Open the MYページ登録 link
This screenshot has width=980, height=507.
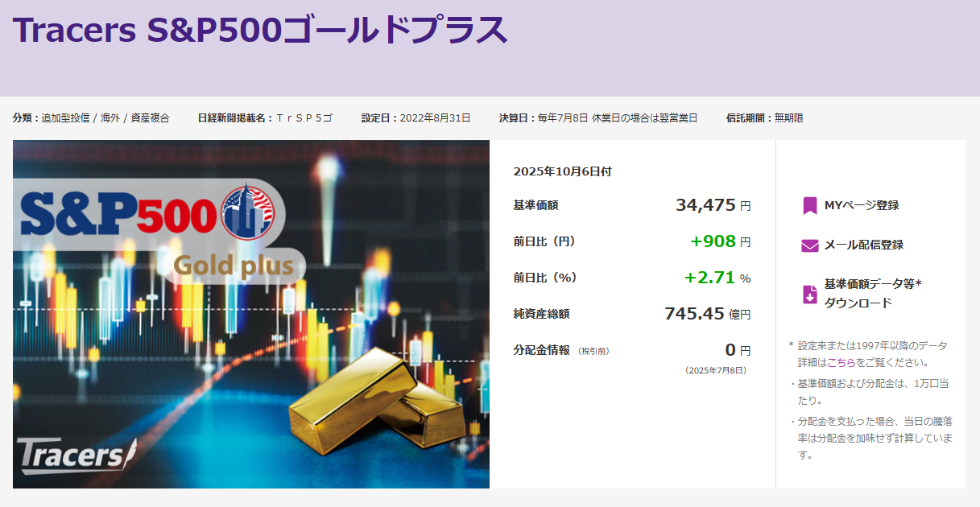pyautogui.click(x=861, y=205)
